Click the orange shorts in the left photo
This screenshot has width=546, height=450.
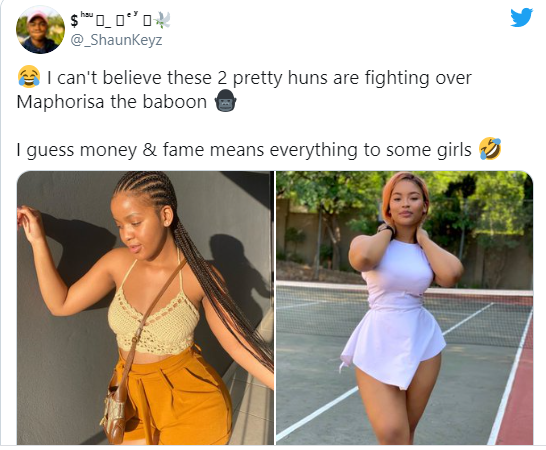171,395
